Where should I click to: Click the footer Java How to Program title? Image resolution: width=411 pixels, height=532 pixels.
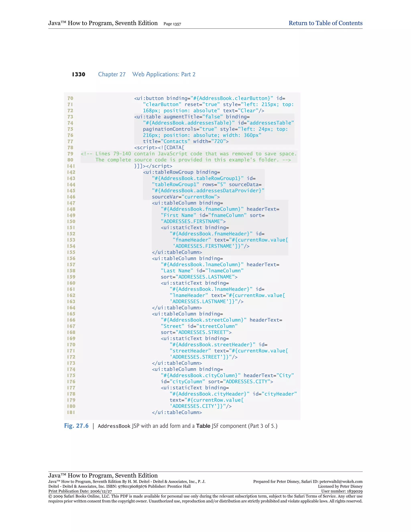pyautogui.click(x=103, y=475)
